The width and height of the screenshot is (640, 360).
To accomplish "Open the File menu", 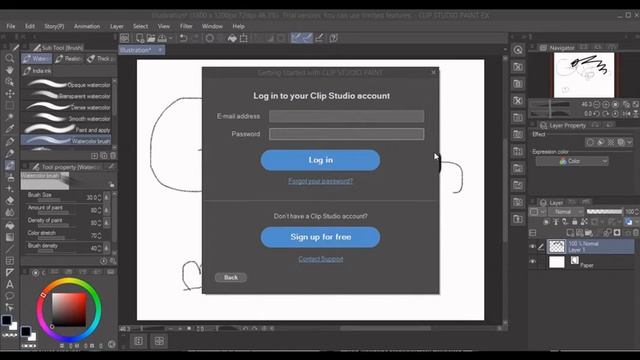I will pyautogui.click(x=11, y=26).
